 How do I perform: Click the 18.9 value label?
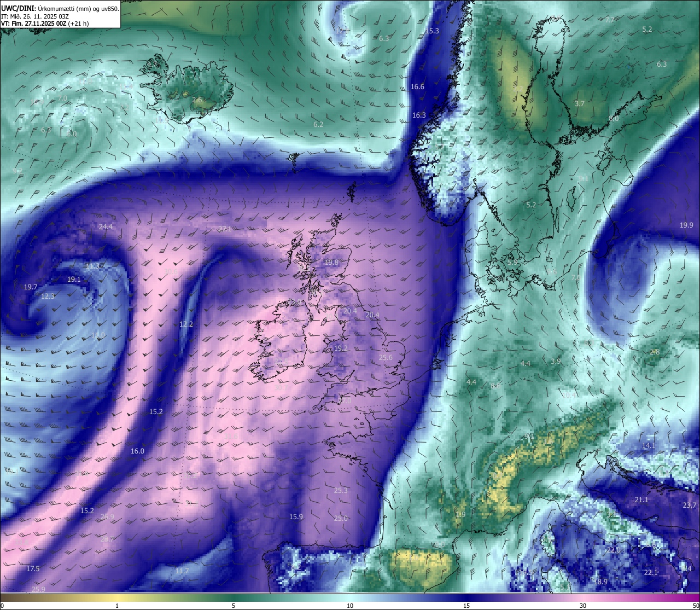pyautogui.click(x=600, y=582)
